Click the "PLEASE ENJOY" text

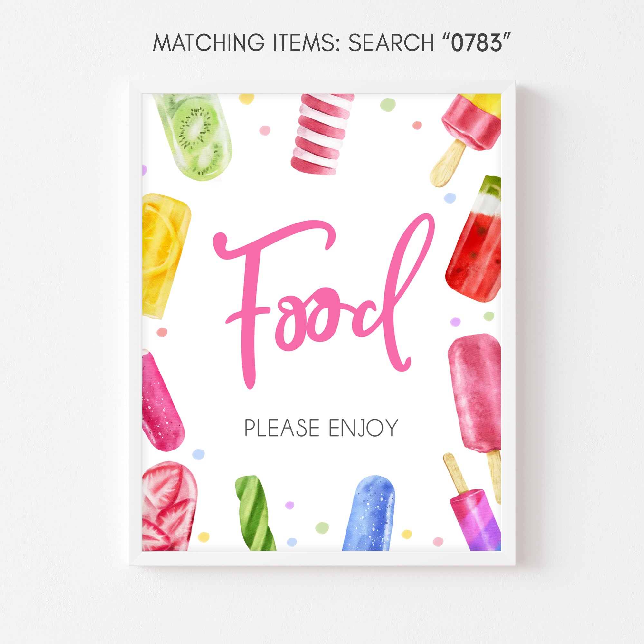click(x=322, y=428)
